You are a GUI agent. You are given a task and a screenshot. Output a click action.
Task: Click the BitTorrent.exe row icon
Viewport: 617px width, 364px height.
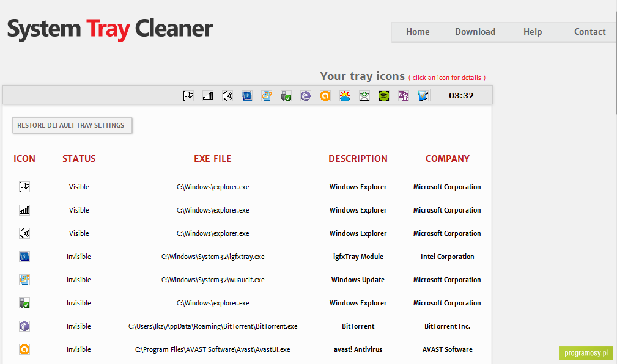pos(24,326)
